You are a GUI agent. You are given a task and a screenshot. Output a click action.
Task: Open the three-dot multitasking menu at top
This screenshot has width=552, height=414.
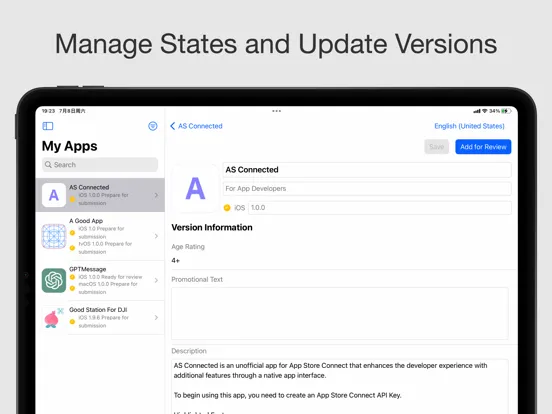[276, 111]
